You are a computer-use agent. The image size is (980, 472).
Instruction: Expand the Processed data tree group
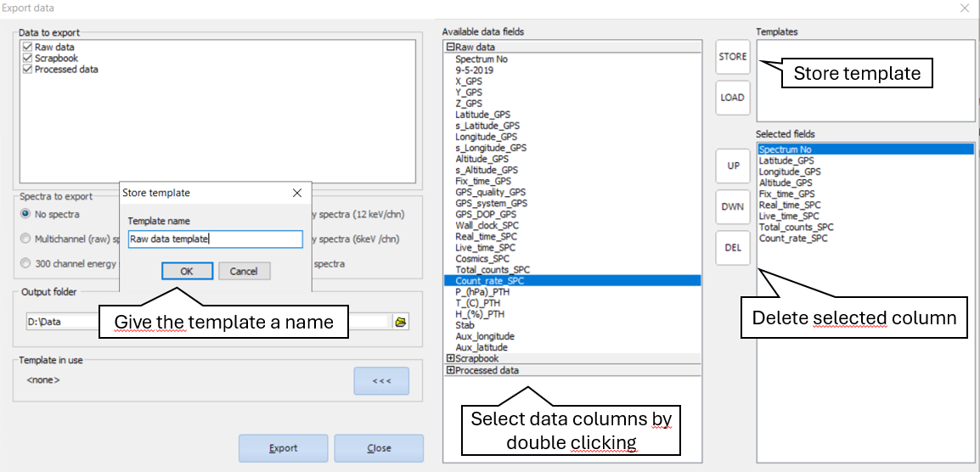pyautogui.click(x=451, y=370)
